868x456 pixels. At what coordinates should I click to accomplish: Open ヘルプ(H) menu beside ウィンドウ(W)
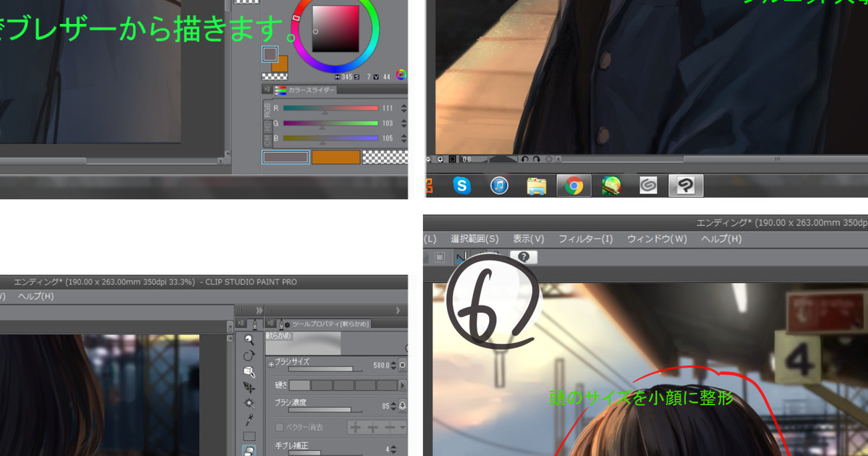[x=721, y=239]
